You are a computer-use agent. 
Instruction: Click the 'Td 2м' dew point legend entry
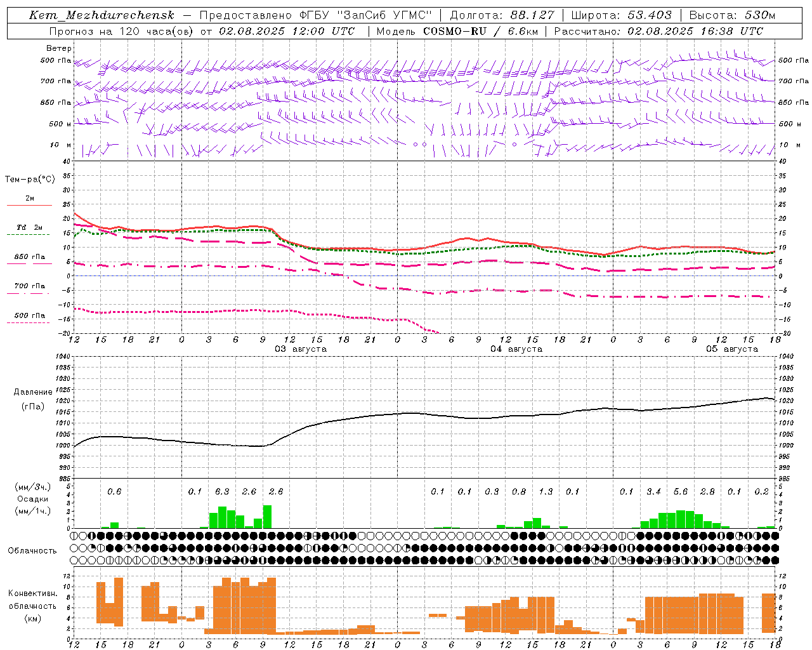(29, 227)
